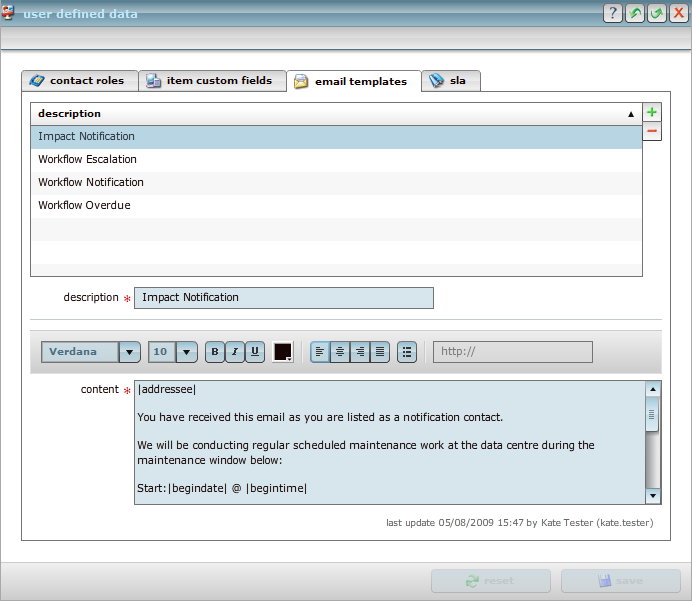
Task: Switch to the sla tab
Action: [x=451, y=81]
